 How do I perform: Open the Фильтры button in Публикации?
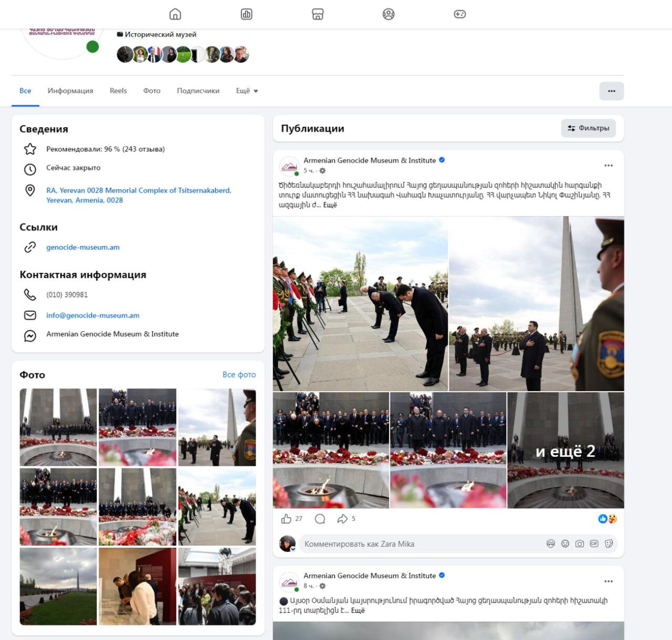coord(588,128)
